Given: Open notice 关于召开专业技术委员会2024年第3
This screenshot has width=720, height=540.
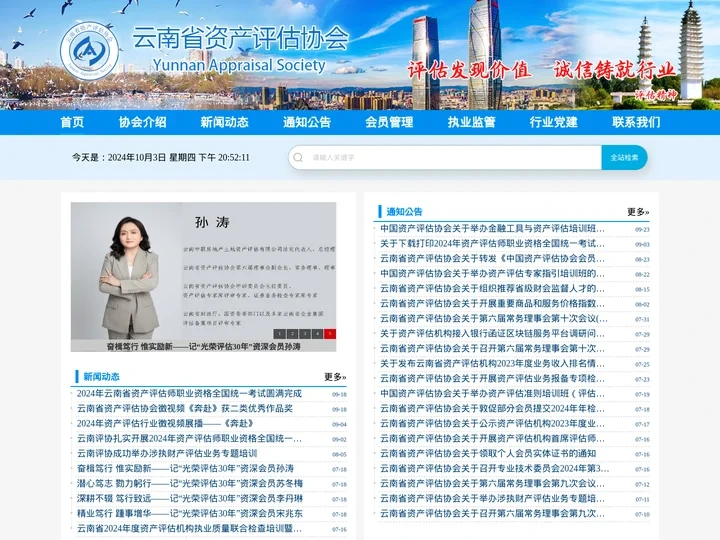Looking at the screenshot, I should tap(495, 468).
